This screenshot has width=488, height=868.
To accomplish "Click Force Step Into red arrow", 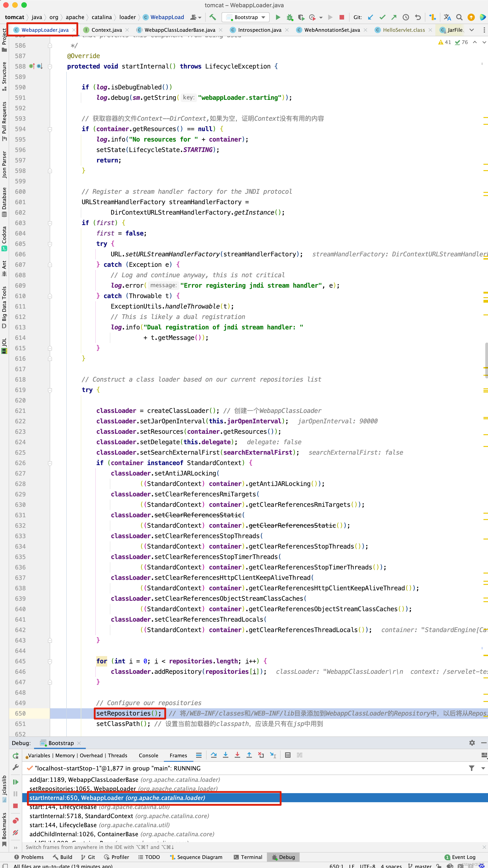I will click(x=237, y=755).
